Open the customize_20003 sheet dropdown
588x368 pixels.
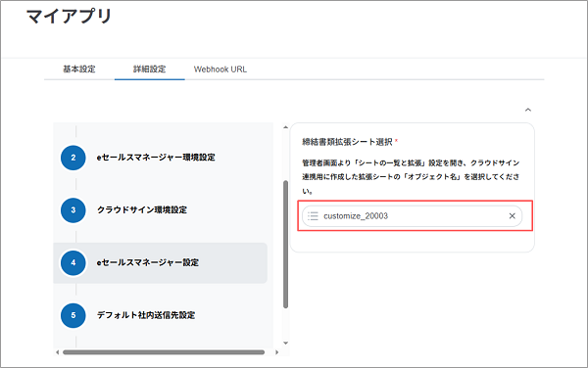click(413, 216)
